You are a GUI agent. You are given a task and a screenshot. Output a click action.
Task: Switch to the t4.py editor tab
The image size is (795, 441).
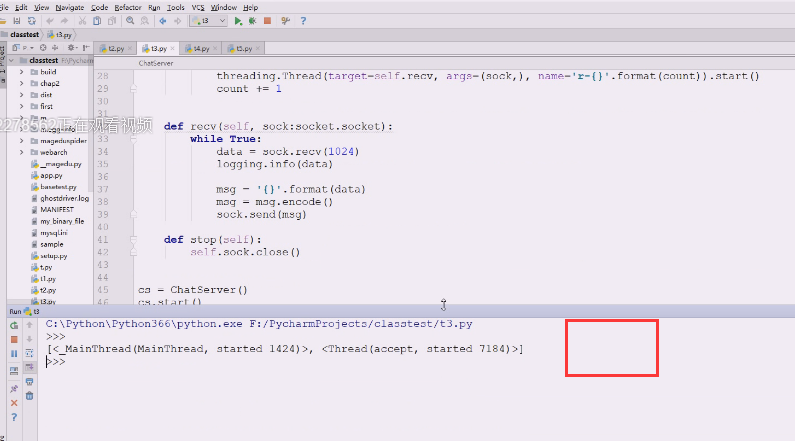(x=201, y=49)
